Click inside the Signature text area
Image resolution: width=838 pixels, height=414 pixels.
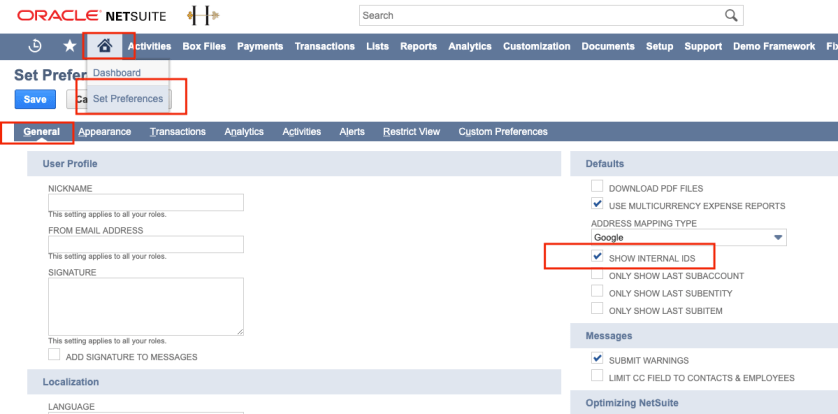pyautogui.click(x=146, y=306)
